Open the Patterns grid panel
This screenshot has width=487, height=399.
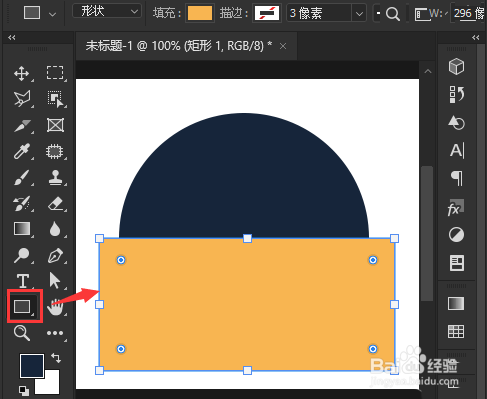[456, 332]
